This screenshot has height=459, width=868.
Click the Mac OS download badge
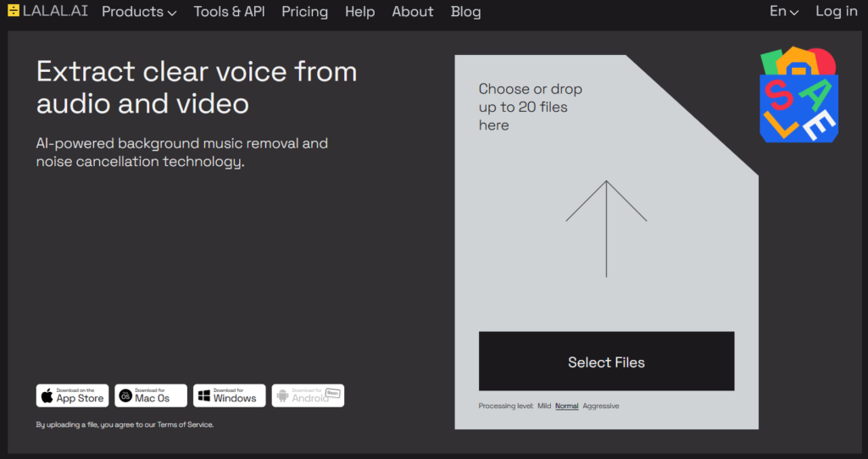click(151, 395)
